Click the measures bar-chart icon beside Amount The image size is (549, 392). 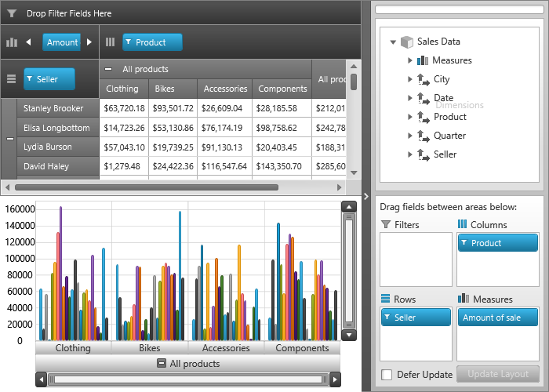(12, 42)
